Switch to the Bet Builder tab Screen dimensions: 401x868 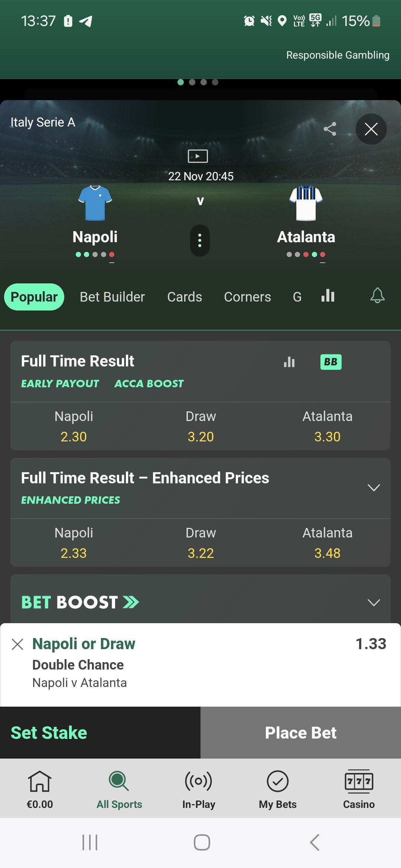coord(112,297)
